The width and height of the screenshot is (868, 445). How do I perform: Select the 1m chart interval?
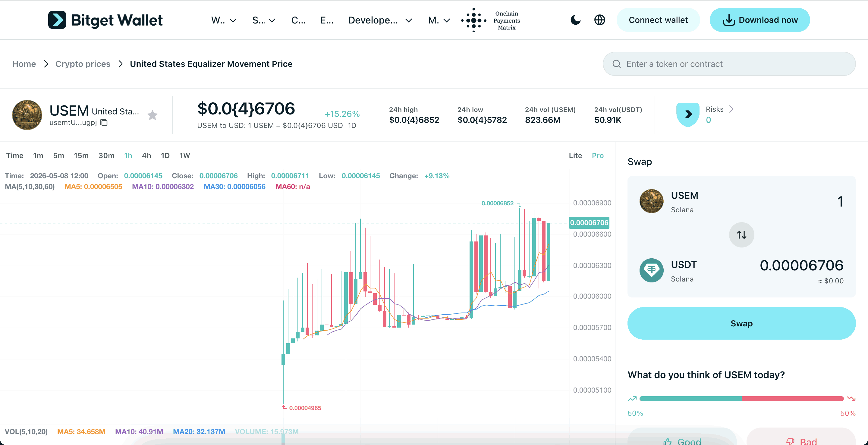tap(38, 156)
